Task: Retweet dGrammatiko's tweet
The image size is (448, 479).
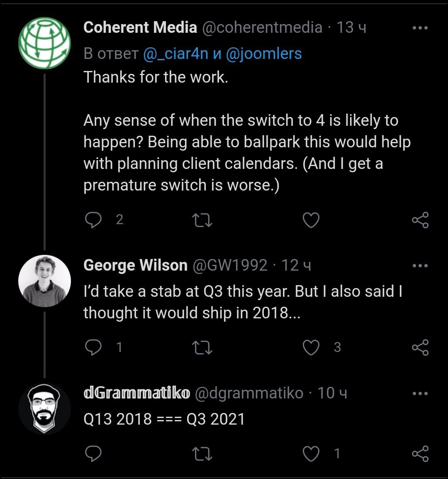Action: 203,454
